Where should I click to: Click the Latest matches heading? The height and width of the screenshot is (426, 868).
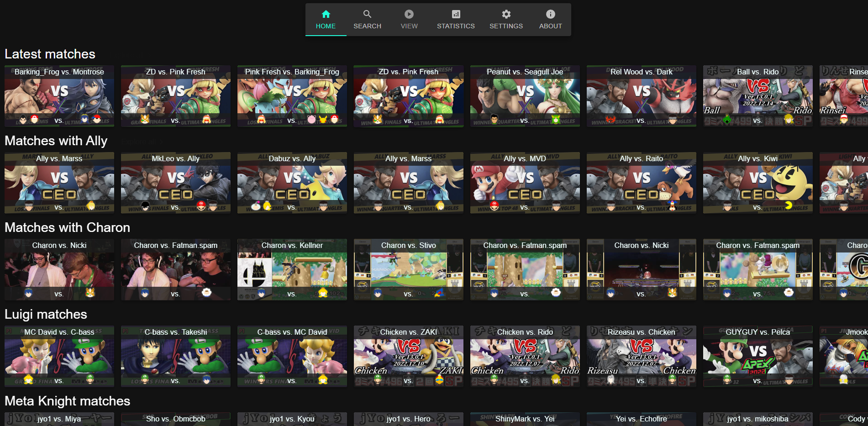pyautogui.click(x=50, y=54)
